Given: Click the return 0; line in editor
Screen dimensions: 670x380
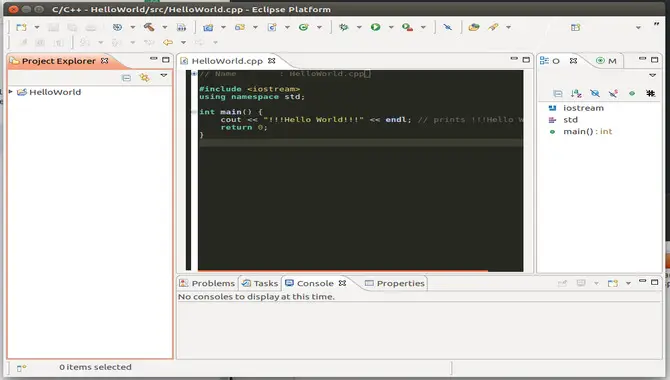Looking at the screenshot, I should click(x=244, y=127).
